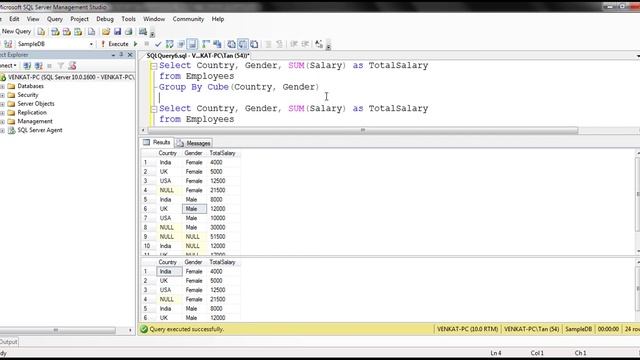Start debugging with the green arrow icon

(x=136, y=44)
